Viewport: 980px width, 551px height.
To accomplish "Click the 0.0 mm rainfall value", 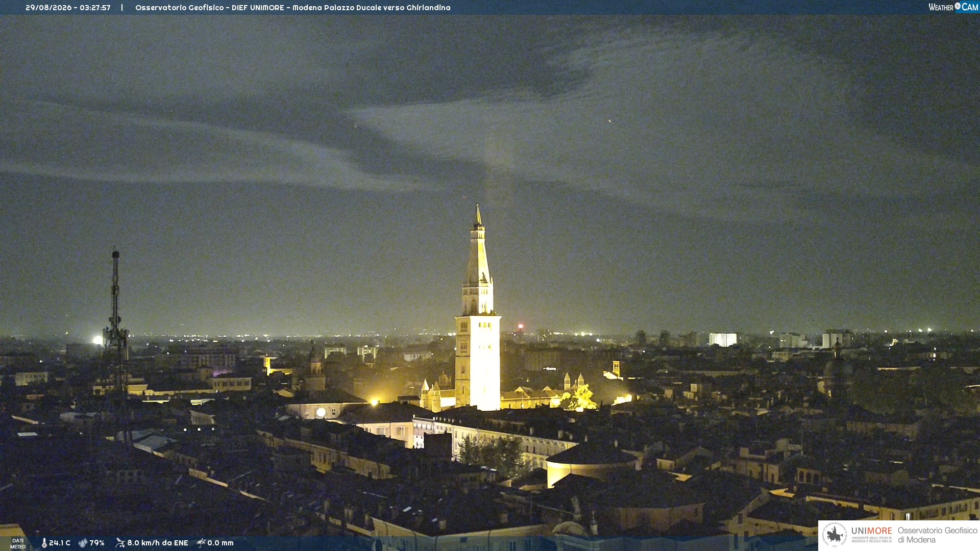I will coord(220,543).
